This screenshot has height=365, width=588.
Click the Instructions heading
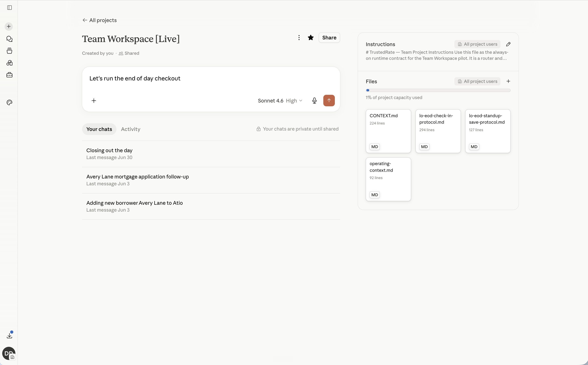point(380,44)
